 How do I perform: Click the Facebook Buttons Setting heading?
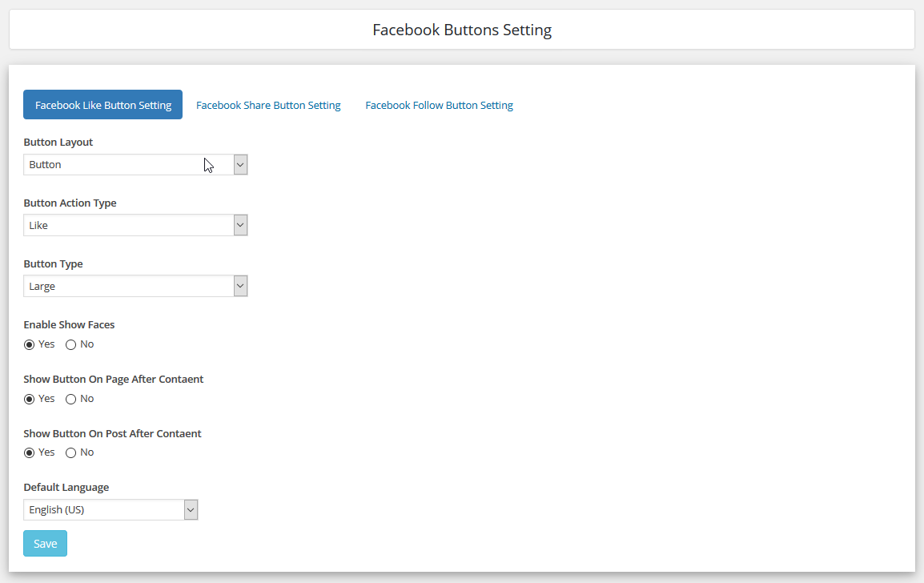coord(462,30)
